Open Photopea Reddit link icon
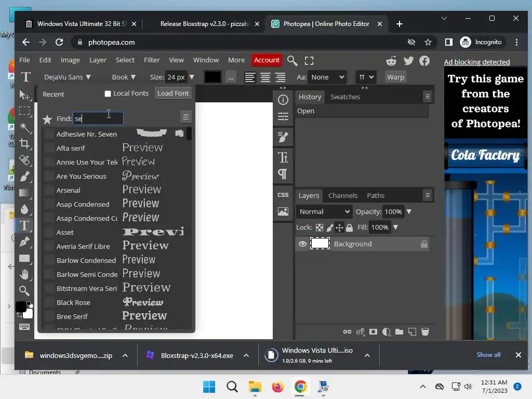The height and width of the screenshot is (399, 532). coord(391,60)
